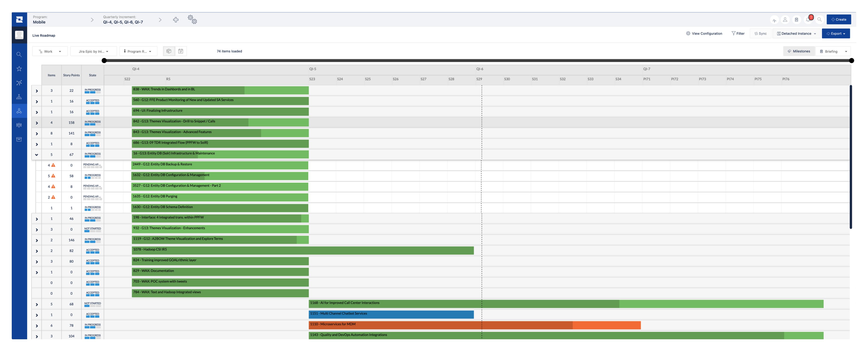
Task: Open the Export dropdown
Action: point(836,34)
